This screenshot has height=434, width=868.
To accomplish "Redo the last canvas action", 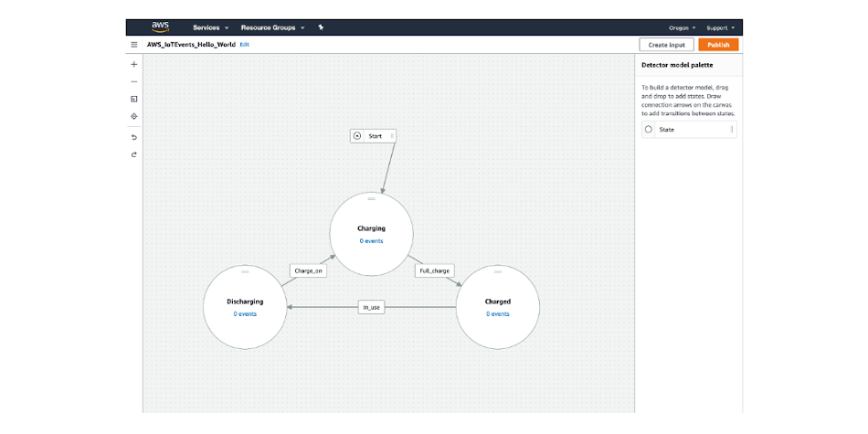I will [x=133, y=154].
